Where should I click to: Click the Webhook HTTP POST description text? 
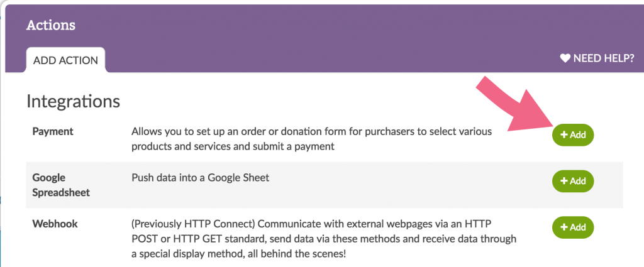coord(324,239)
